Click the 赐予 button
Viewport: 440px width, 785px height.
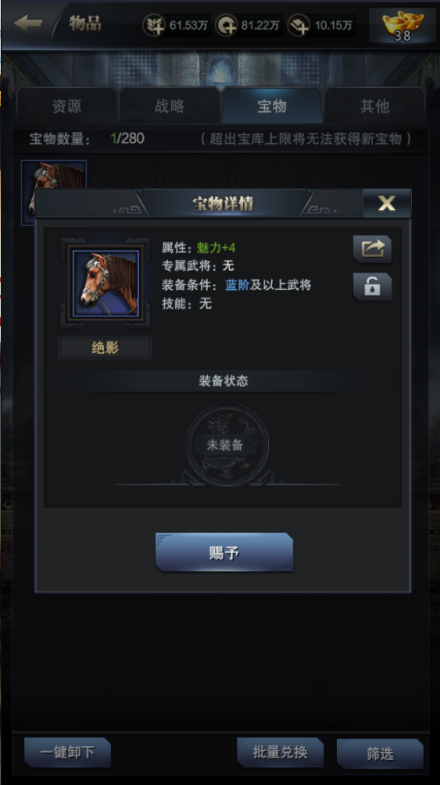[224, 553]
